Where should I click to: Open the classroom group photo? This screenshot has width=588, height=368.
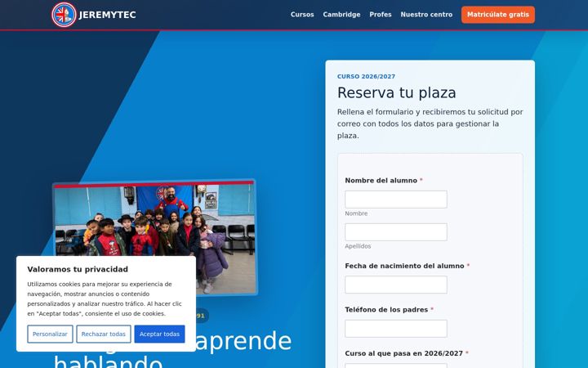[155, 237]
